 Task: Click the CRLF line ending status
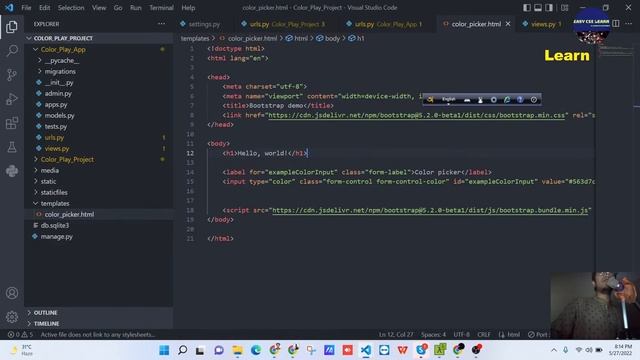pos(484,334)
